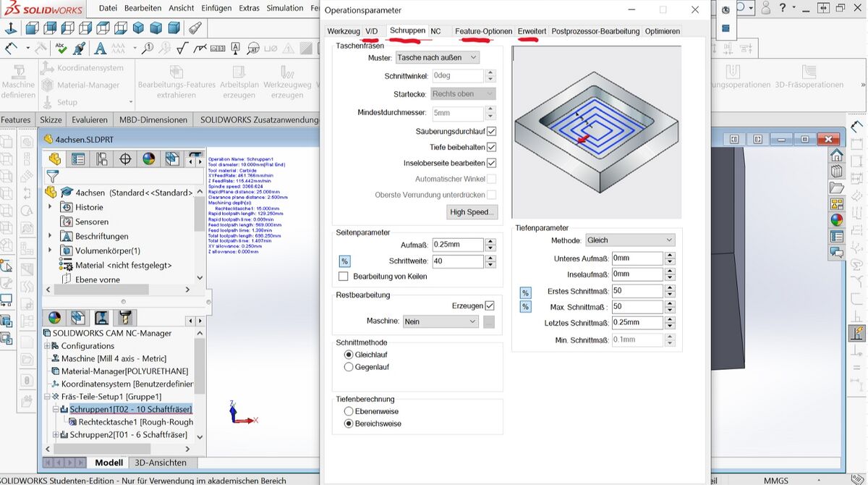Open the Appearances color ball in task pane
The image size is (868, 485).
point(837,220)
